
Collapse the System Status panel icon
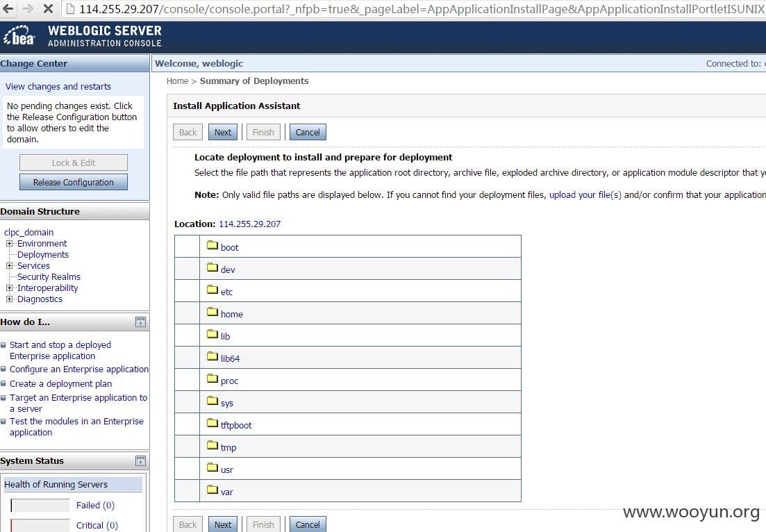(x=140, y=460)
